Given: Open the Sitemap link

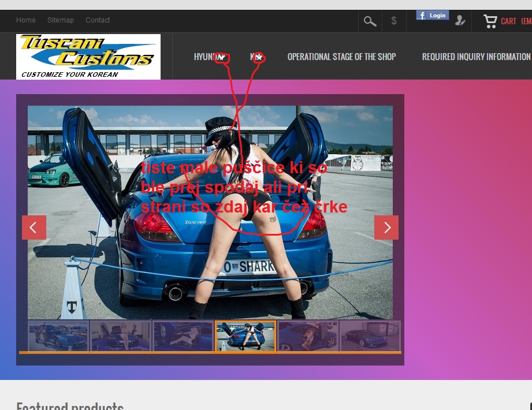Looking at the screenshot, I should (61, 20).
